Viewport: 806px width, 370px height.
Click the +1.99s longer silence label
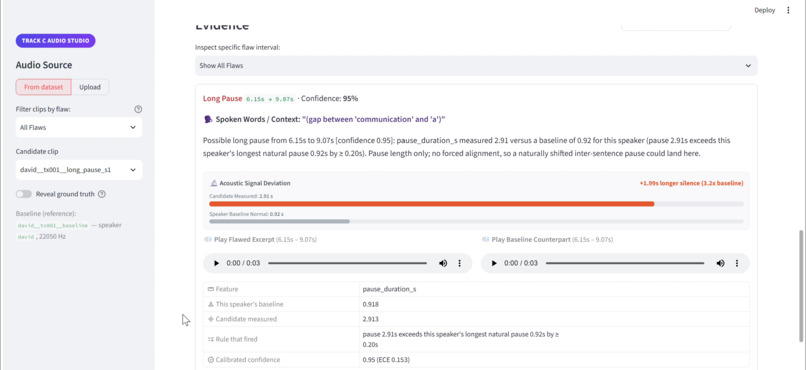pos(691,183)
